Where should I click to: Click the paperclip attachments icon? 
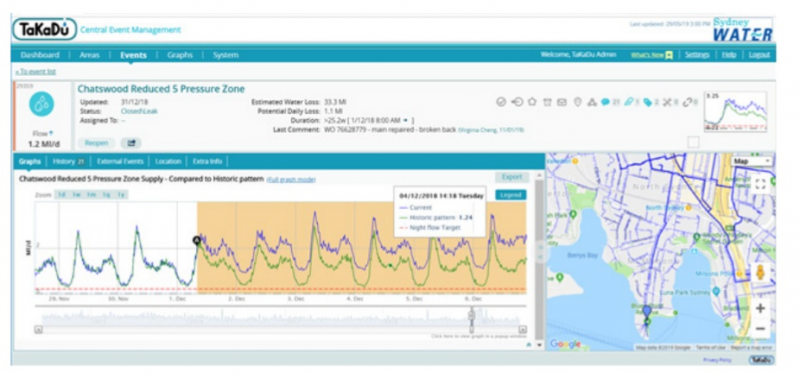[x=629, y=102]
